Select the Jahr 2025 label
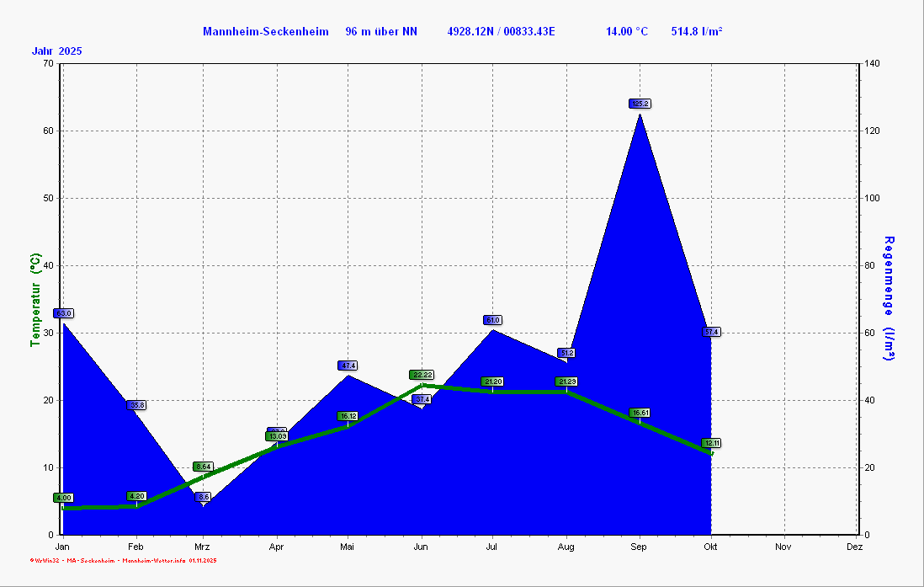The width and height of the screenshot is (924, 587). point(57,51)
